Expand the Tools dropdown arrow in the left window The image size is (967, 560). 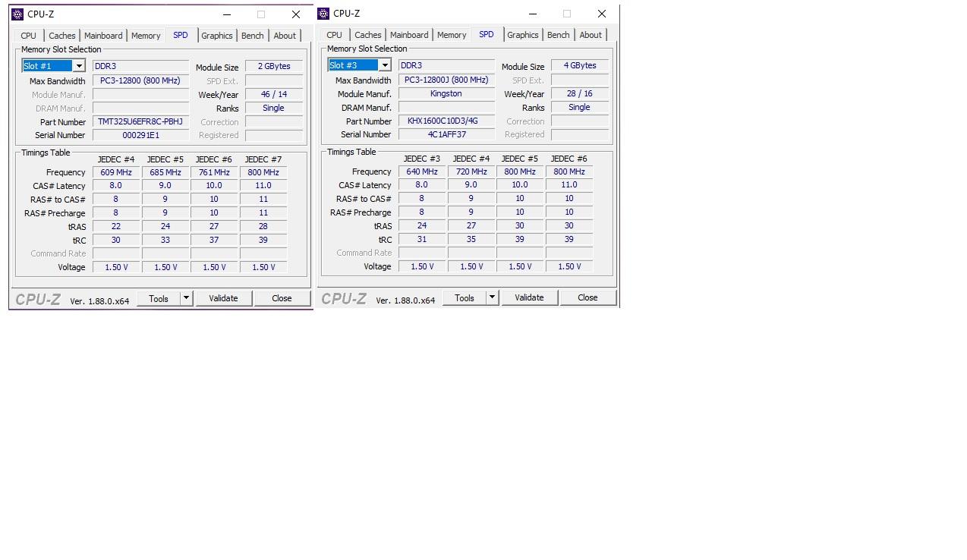click(x=186, y=298)
